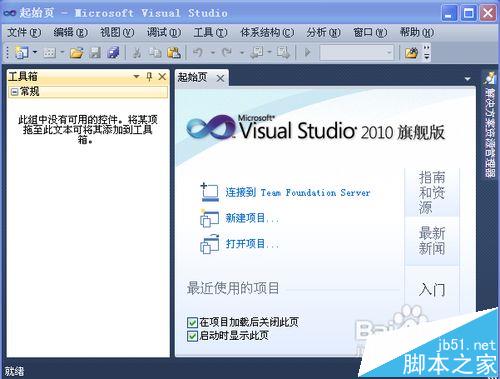Viewport: 500px width, 379px height.
Task: Open the active documents list dropdown arrow
Action: (x=467, y=79)
